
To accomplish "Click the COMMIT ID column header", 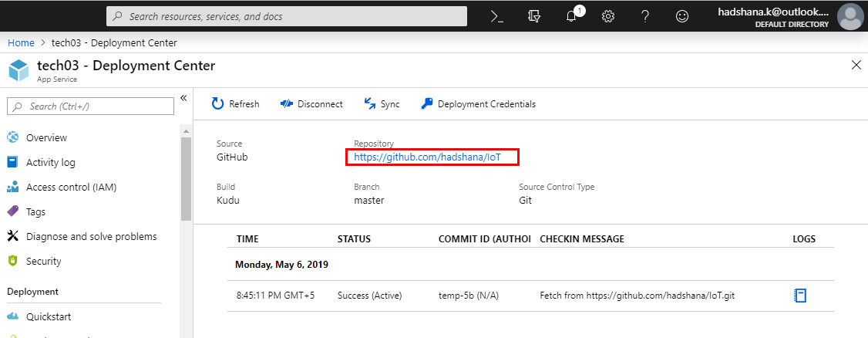I will (x=484, y=238).
